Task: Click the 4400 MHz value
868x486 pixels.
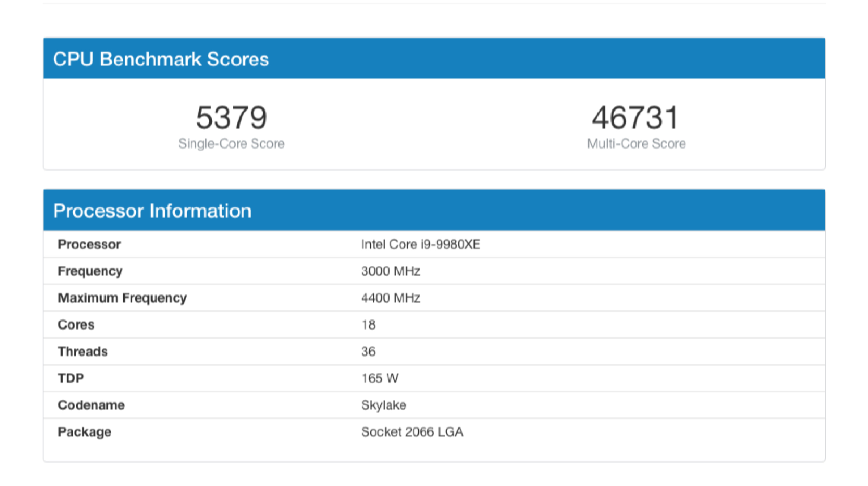Action: pos(391,298)
